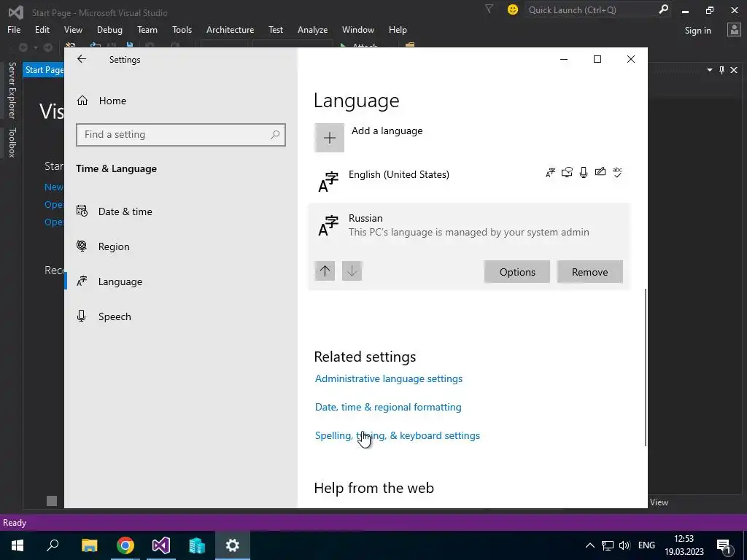Open the Analyze menu in Visual Studio
Screen dimensions: 747x560
[x=312, y=29]
